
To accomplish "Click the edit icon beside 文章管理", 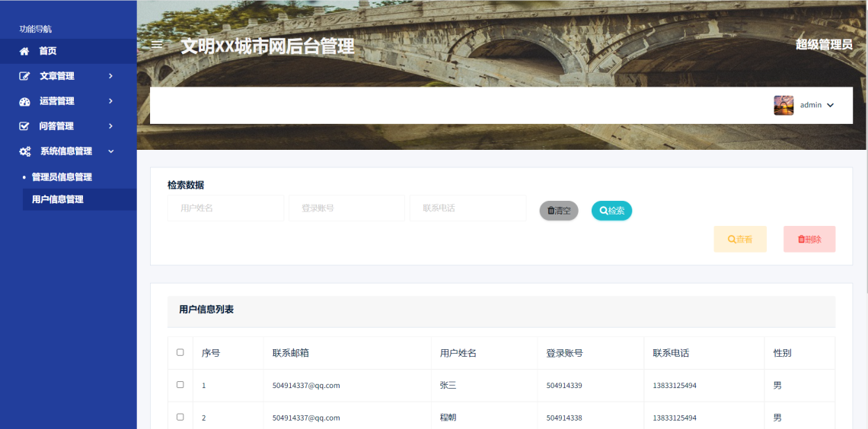I will pyautogui.click(x=24, y=76).
